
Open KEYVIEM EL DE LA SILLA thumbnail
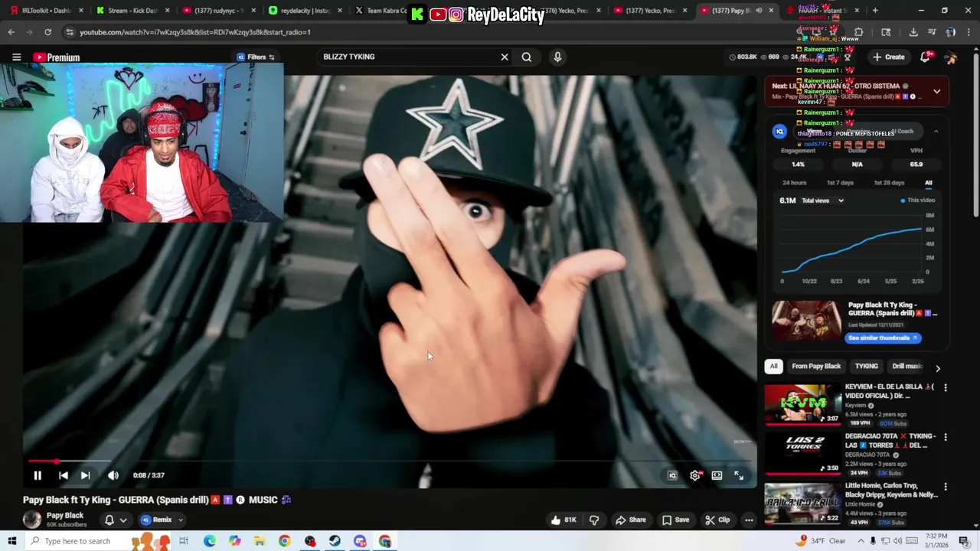802,403
